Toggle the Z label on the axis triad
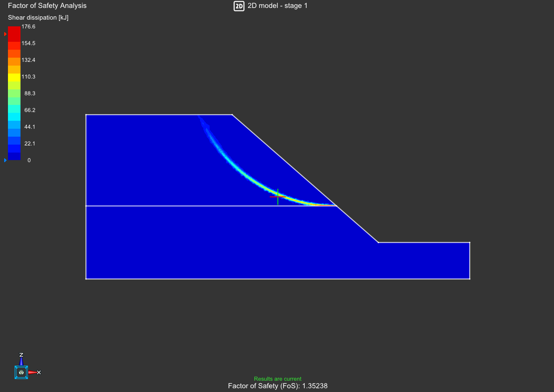 [x=21, y=354]
